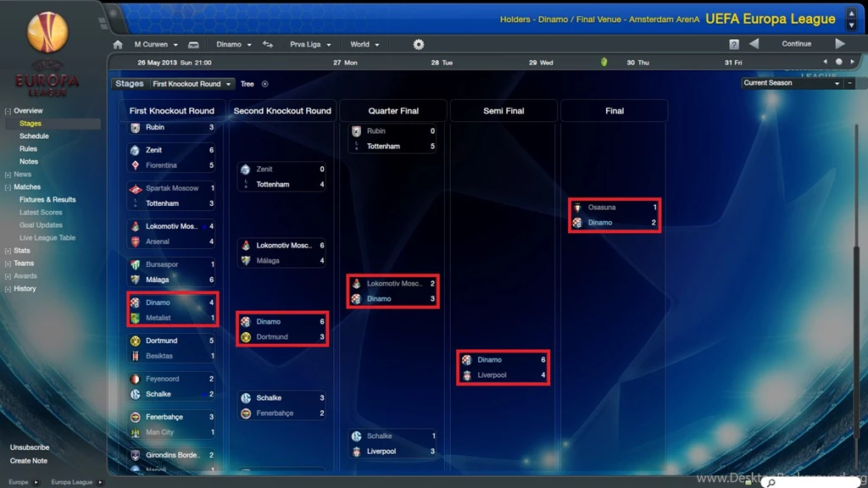Screen dimensions: 868x488
Task: Expand the Stats section in sidebar
Action: pos(8,251)
